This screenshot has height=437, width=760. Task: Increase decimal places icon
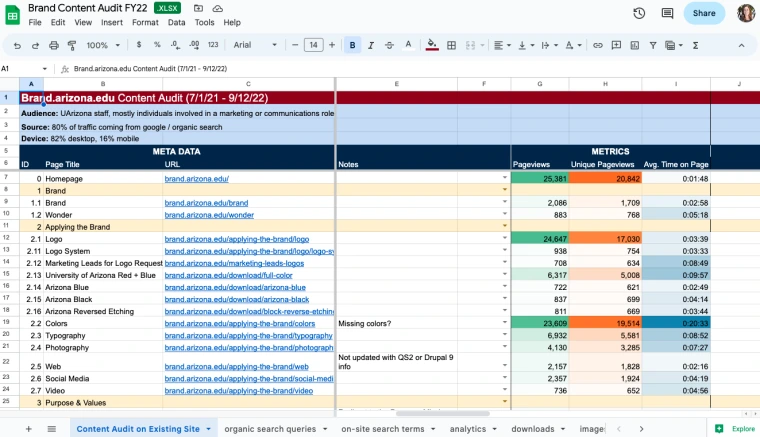pos(194,45)
